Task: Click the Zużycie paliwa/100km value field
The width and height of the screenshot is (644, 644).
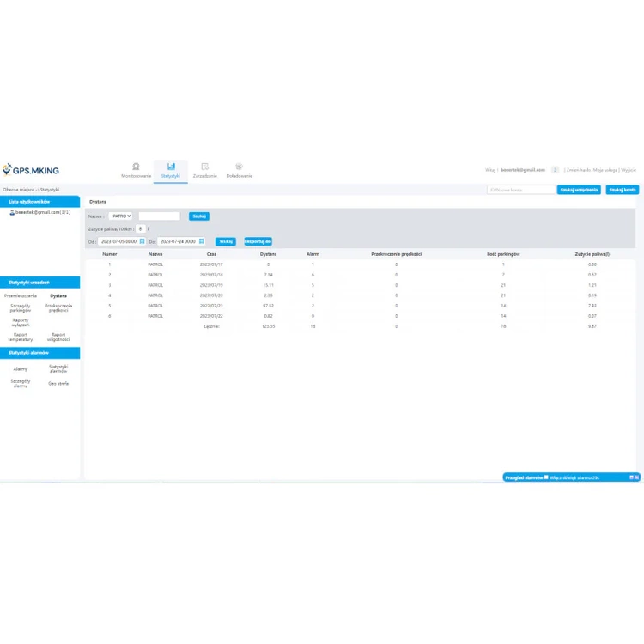Action: coord(140,229)
